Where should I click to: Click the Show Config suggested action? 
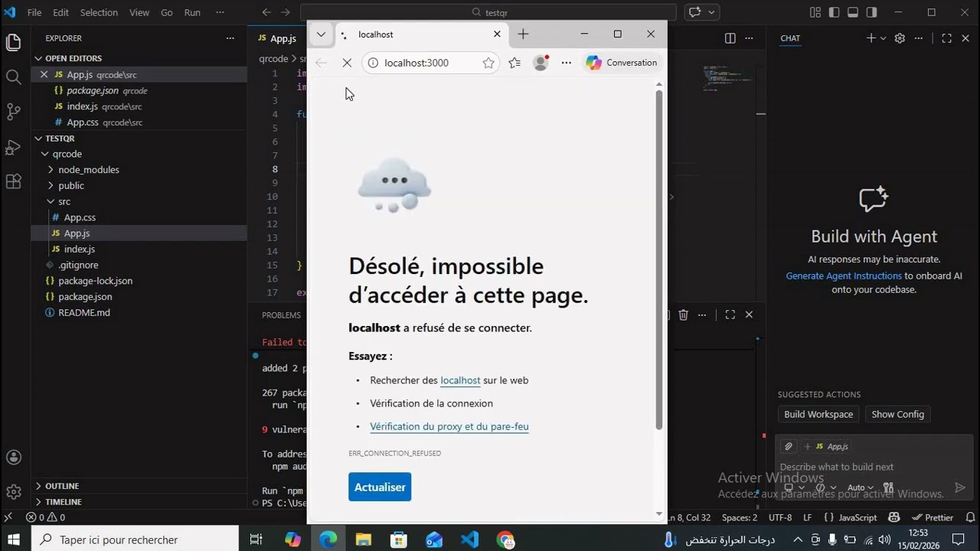pos(897,414)
